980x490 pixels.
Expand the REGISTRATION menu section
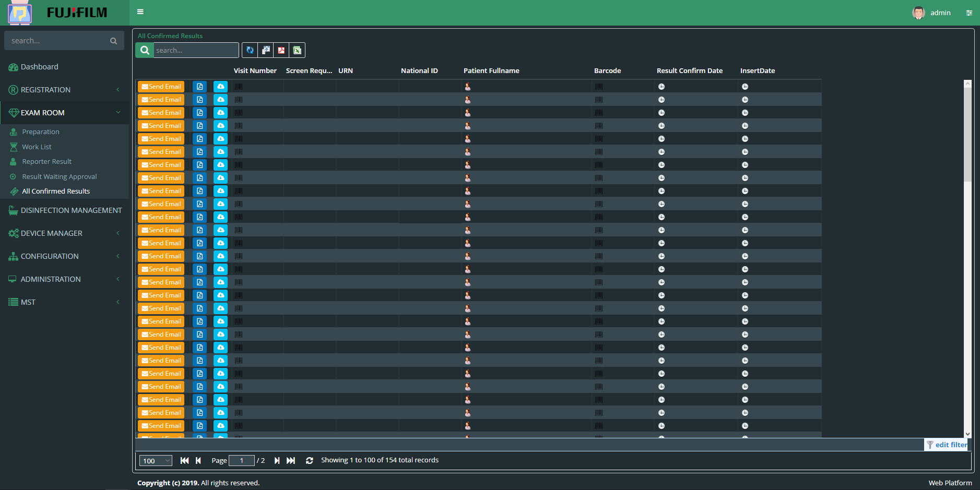pos(64,90)
